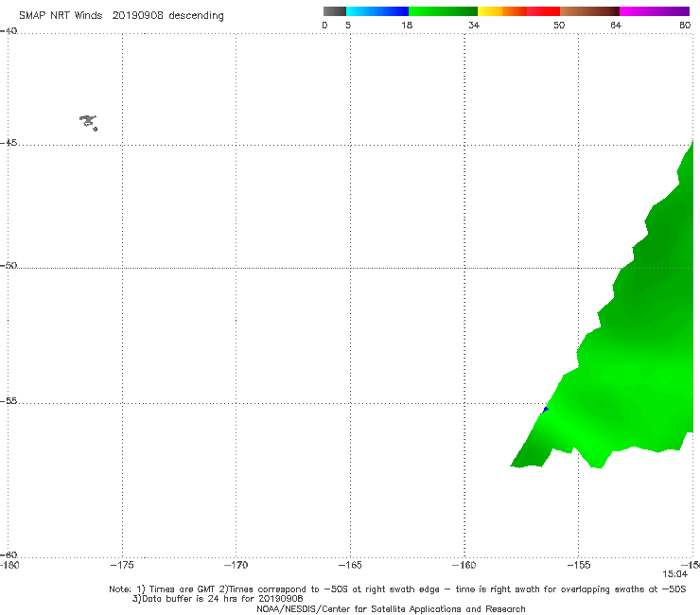Click the magenta segment of the color bar
This screenshot has height=615, width=700.
pyautogui.click(x=655, y=11)
